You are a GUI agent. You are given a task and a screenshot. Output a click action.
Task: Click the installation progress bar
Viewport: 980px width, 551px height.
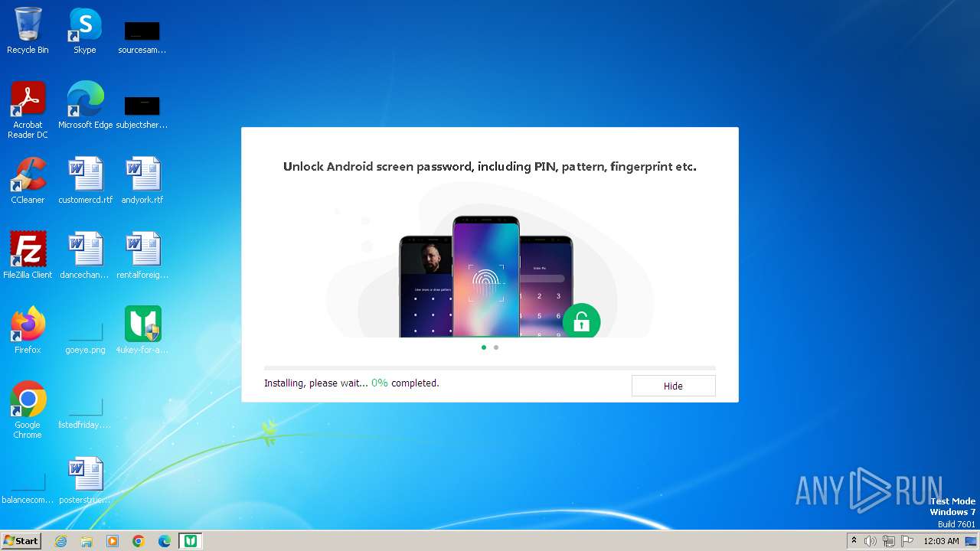(490, 368)
